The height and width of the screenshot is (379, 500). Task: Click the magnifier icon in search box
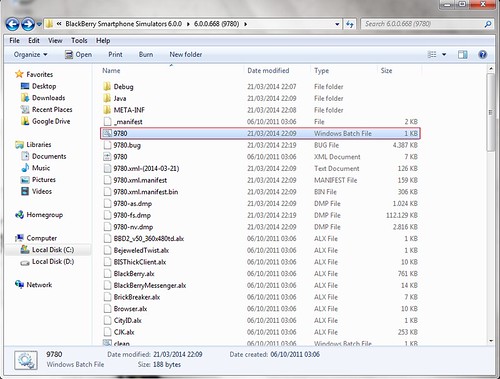pos(487,24)
